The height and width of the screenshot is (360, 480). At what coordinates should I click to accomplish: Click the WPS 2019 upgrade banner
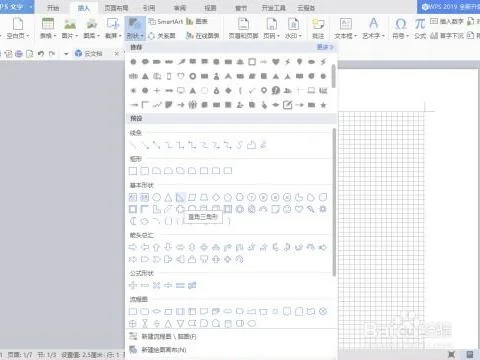pyautogui.click(x=449, y=7)
